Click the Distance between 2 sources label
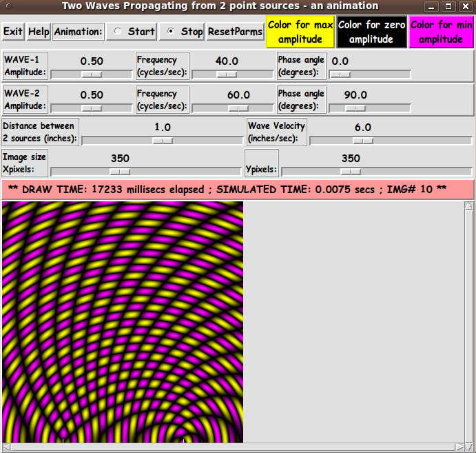Screen dimensions: 476x453 pyautogui.click(x=40, y=132)
